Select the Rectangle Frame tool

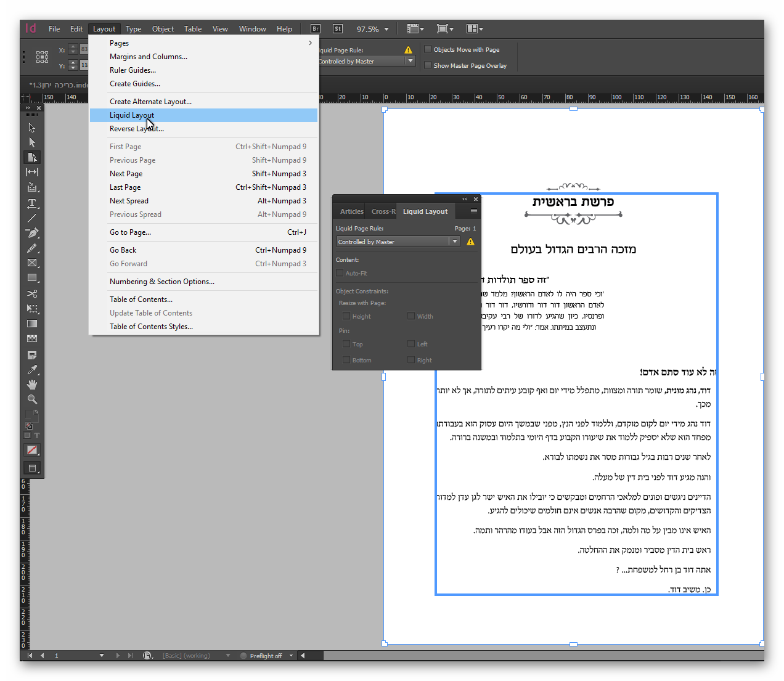coord(32,263)
